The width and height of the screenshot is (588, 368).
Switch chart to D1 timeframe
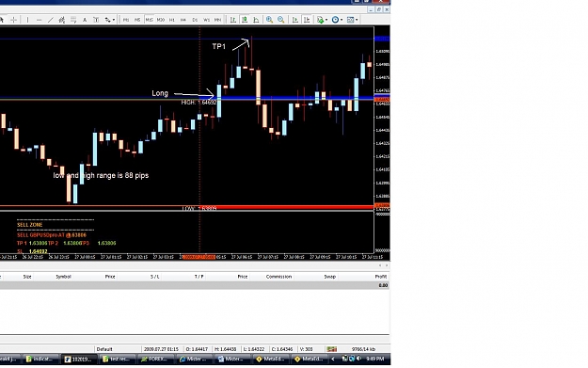(195, 20)
